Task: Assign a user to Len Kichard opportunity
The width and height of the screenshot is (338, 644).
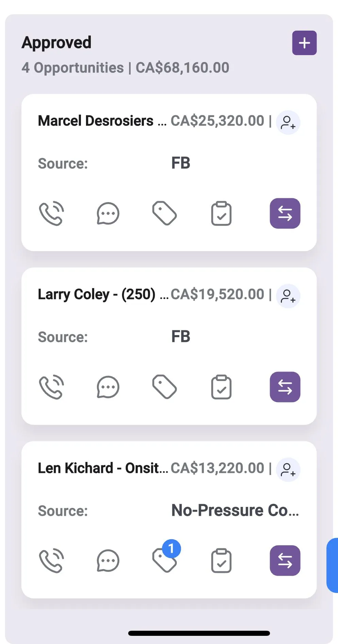Action: (288, 470)
